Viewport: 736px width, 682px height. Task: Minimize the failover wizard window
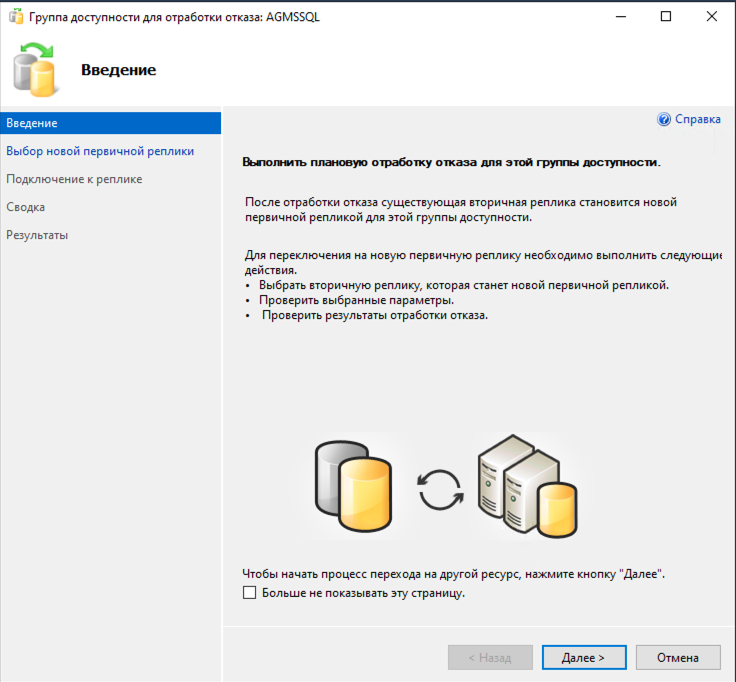pos(621,16)
